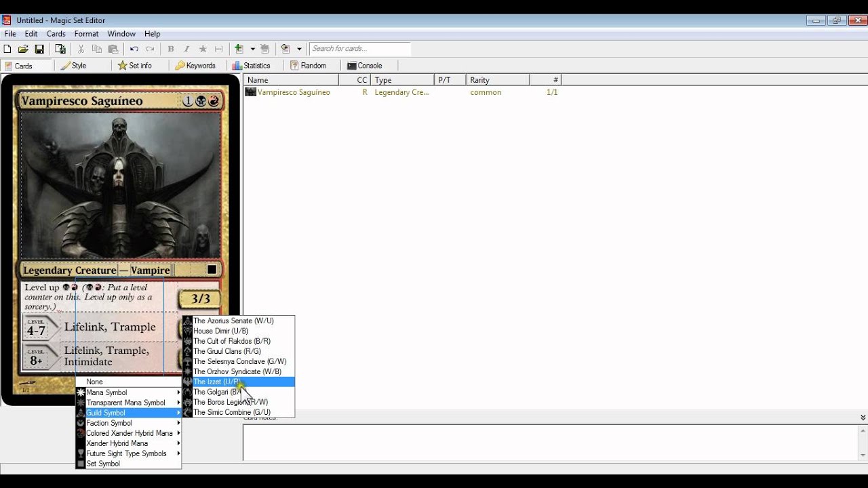This screenshot has width=868, height=488.
Task: Click the star Symbols toolbar icon
Action: 203,49
